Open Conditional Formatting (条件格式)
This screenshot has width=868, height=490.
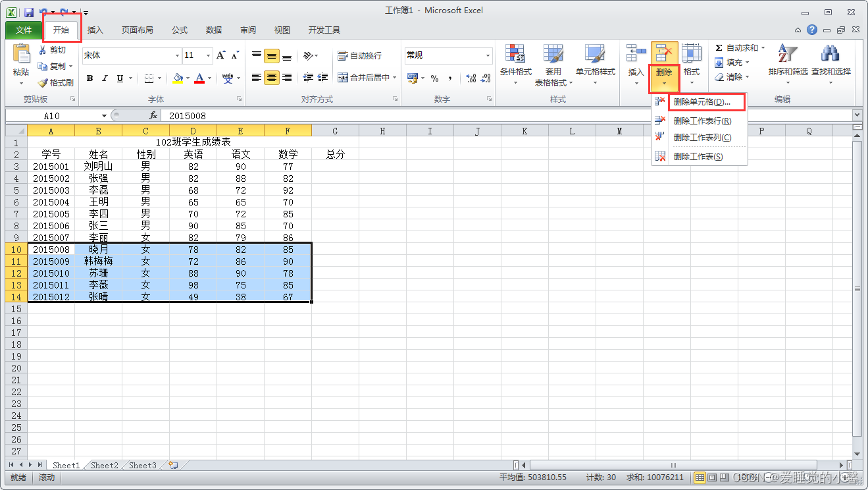[515, 65]
